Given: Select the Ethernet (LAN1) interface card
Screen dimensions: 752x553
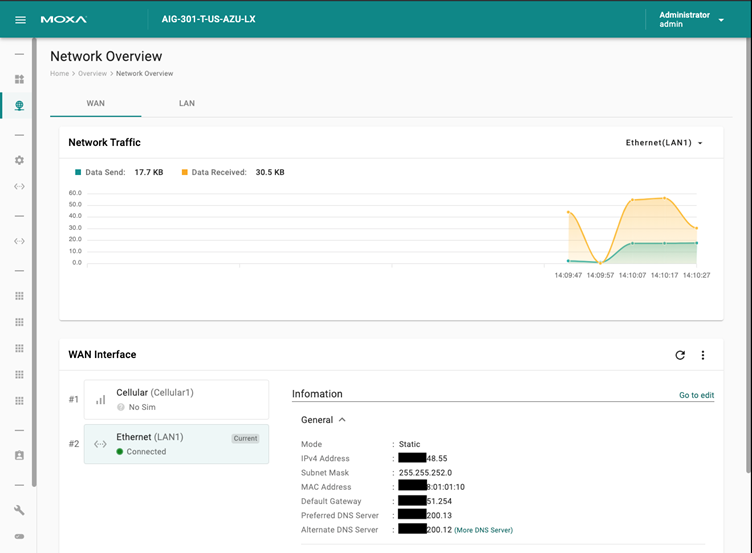Looking at the screenshot, I should click(176, 444).
